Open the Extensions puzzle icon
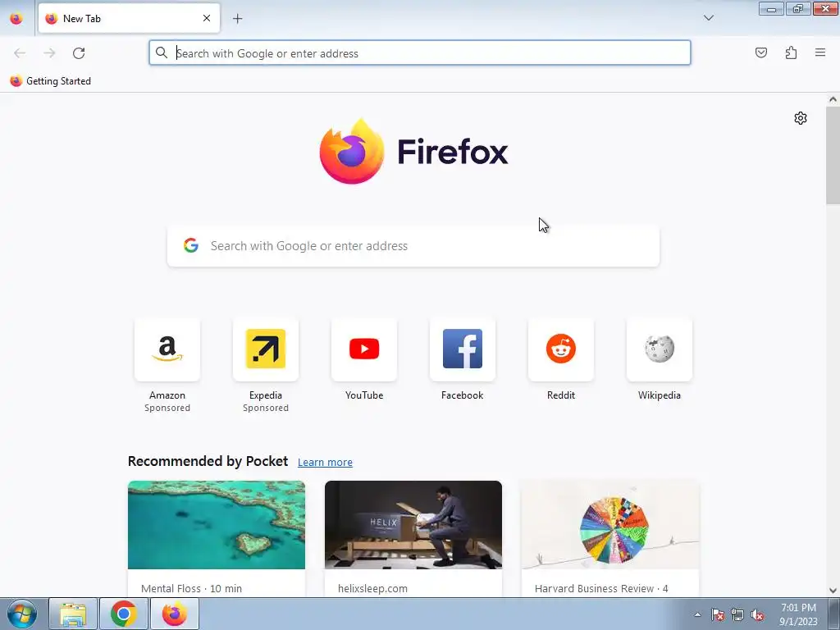The height and width of the screenshot is (630, 840). point(791,52)
